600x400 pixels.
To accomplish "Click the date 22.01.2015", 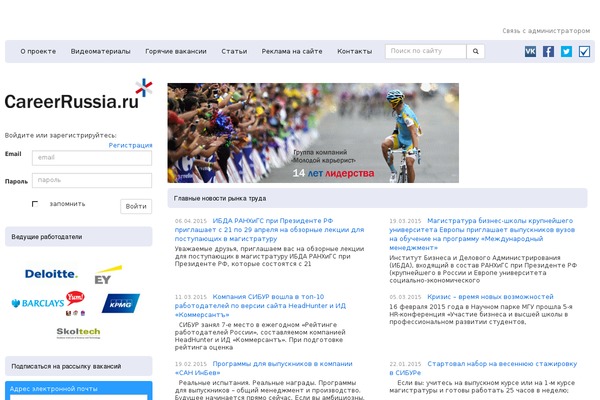I will 405,364.
